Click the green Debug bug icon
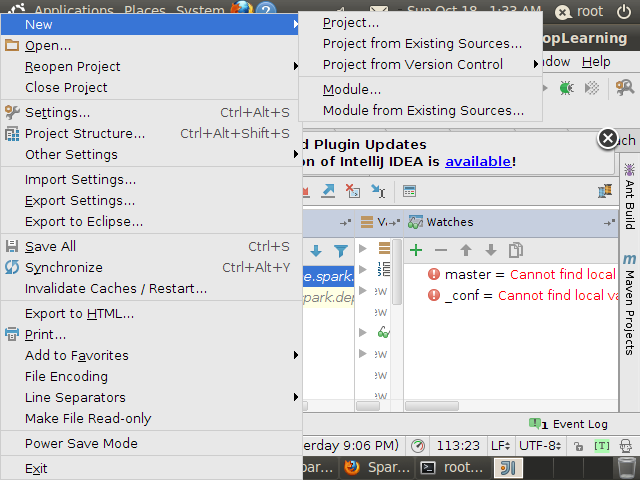Image resolution: width=640 pixels, height=480 pixels. coord(566,88)
